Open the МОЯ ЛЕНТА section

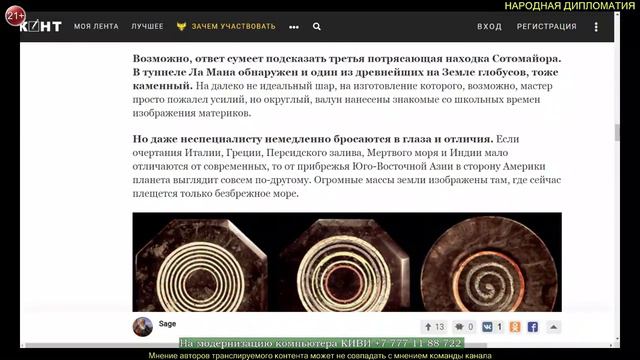pos(96,27)
